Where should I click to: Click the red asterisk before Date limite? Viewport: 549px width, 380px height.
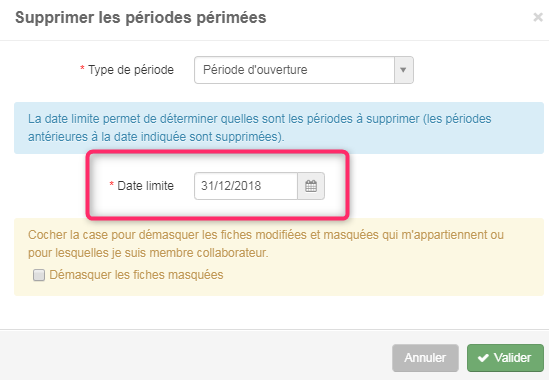tap(112, 184)
